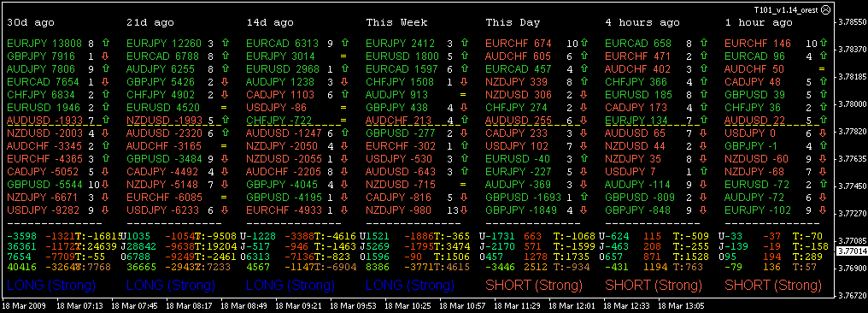Click the '14d ago' column header

(x=270, y=23)
